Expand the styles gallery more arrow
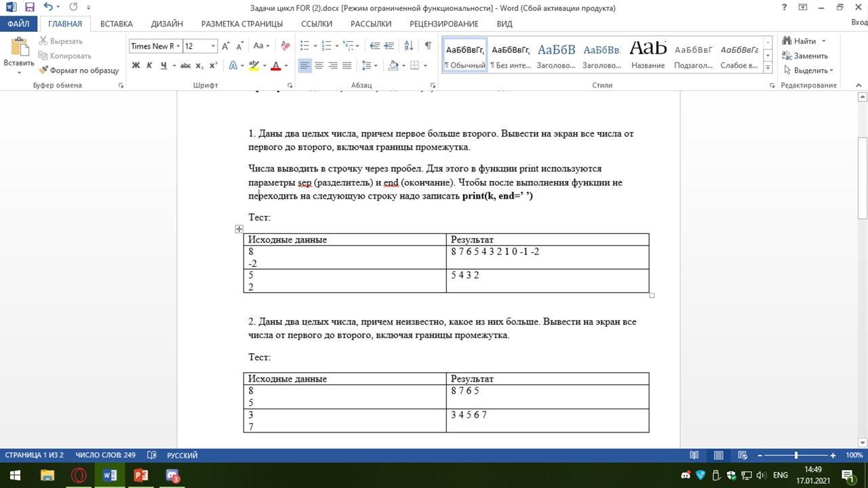This screenshot has width=868, height=488. [768, 67]
